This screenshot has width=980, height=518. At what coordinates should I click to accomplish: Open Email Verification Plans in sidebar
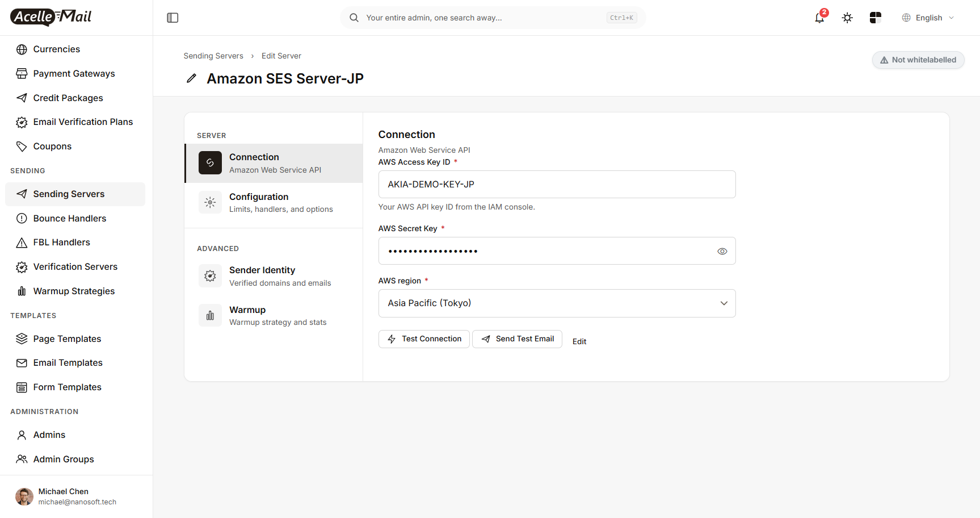click(x=75, y=122)
